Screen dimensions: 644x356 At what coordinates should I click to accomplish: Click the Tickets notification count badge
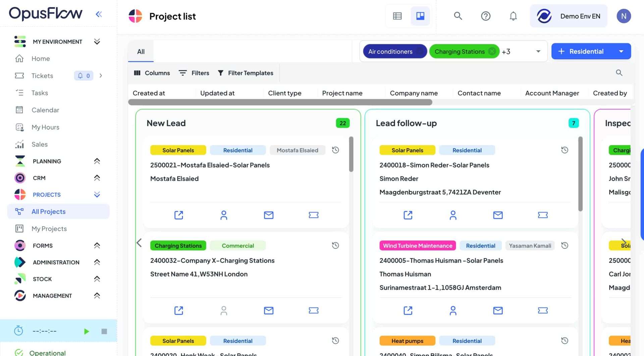click(84, 76)
